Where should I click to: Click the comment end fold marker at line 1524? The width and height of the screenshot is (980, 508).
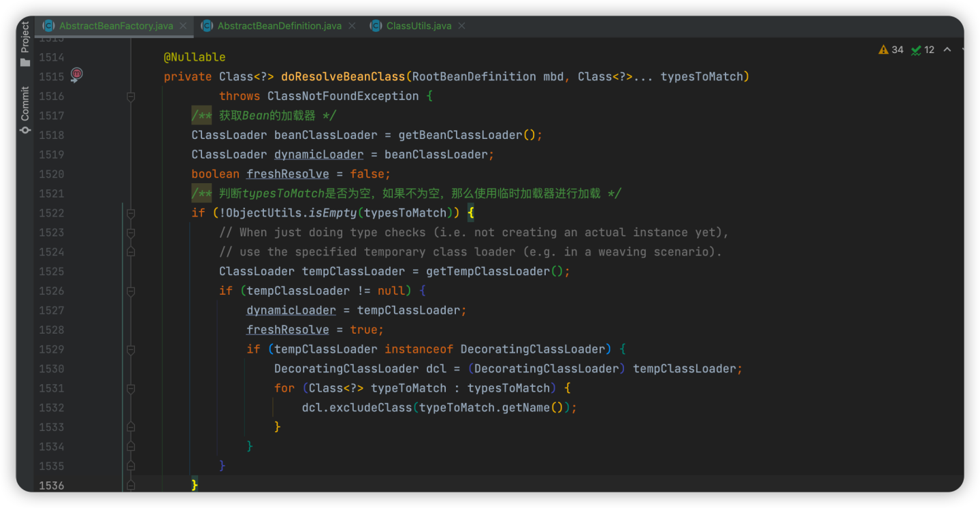click(130, 252)
